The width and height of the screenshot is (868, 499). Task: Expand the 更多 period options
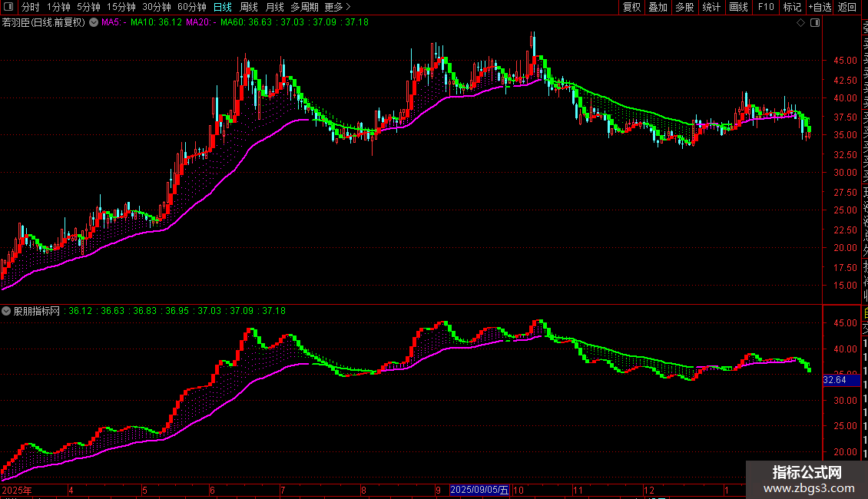point(338,7)
